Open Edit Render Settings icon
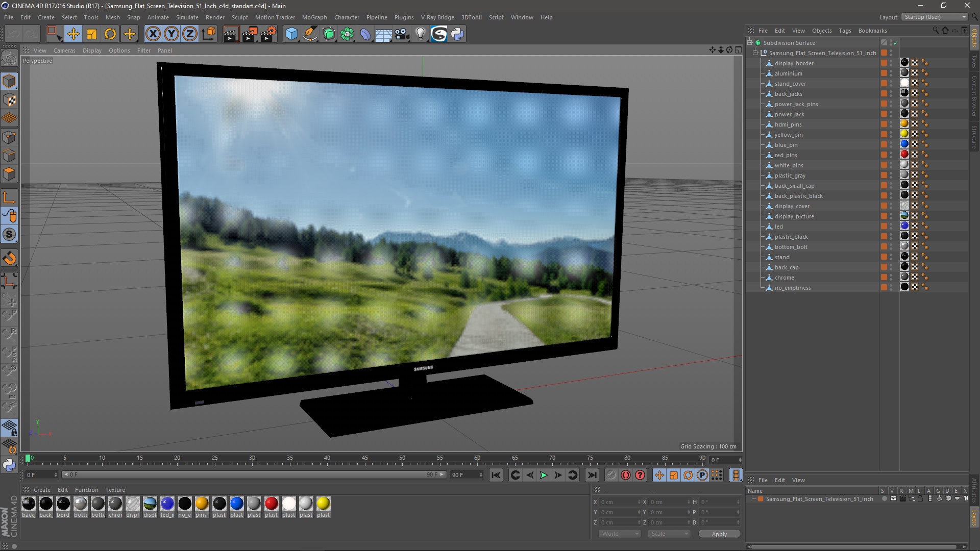Screen dimensions: 980x551 click(268, 34)
